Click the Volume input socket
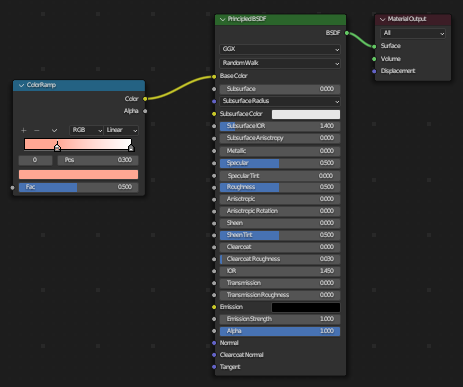Image resolution: width=463 pixels, height=387 pixels. [374, 59]
